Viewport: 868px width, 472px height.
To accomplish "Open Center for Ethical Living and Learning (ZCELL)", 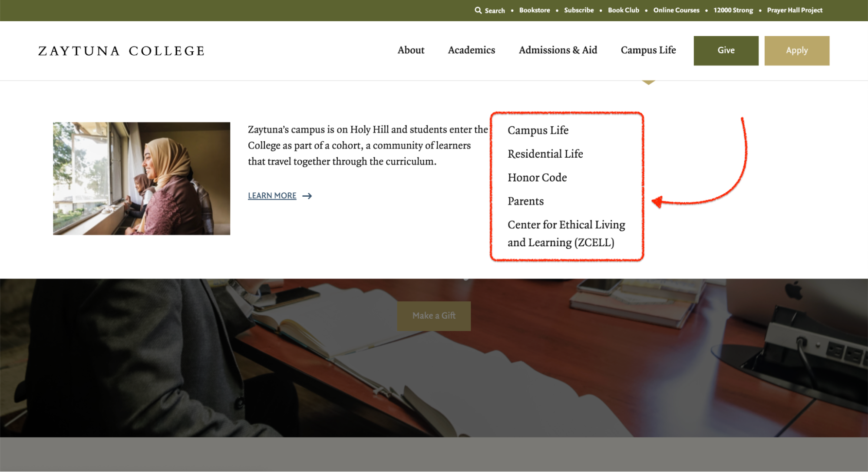I will click(566, 234).
